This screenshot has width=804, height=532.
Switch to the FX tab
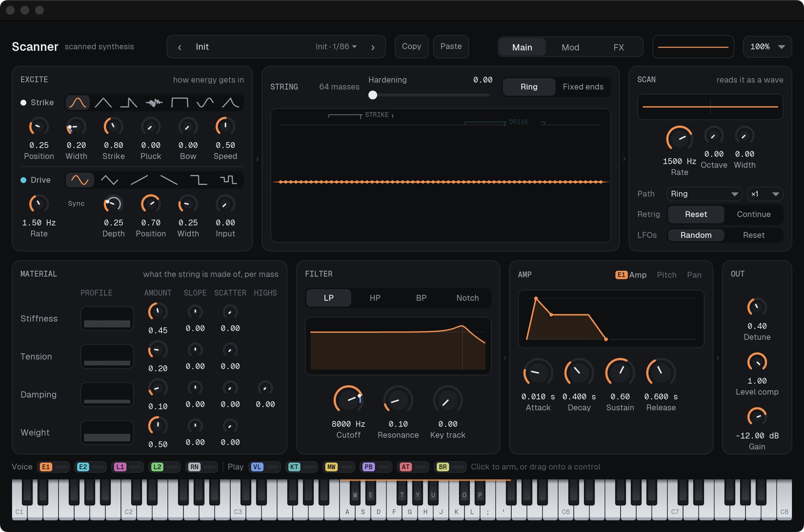point(618,47)
